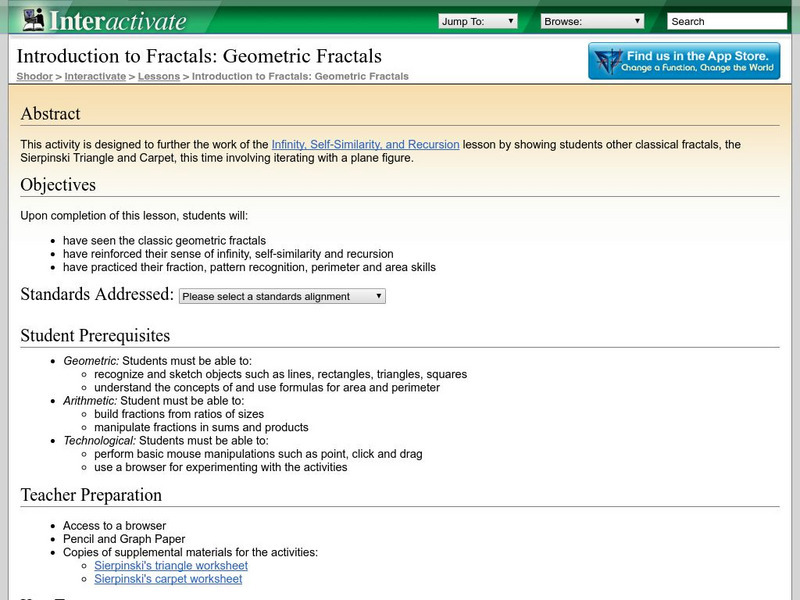
Task: Open the Browse dropdown
Action: pyautogui.click(x=593, y=21)
